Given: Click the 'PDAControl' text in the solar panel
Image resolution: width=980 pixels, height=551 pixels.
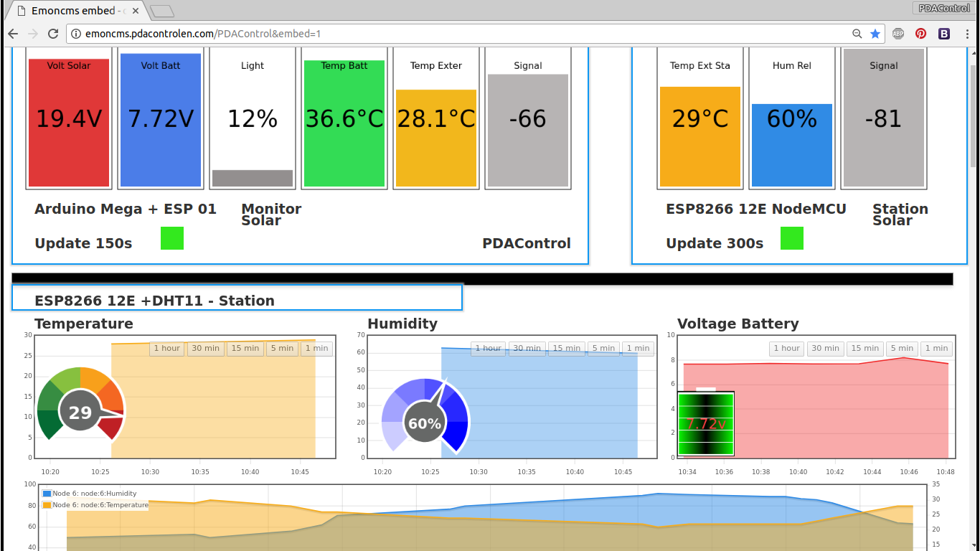Looking at the screenshot, I should click(527, 243).
